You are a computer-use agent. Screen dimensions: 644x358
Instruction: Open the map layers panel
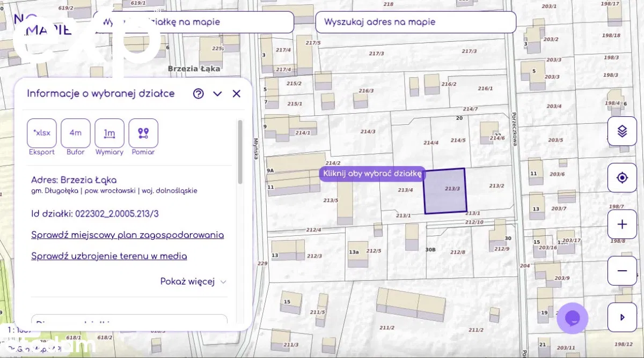pos(622,131)
